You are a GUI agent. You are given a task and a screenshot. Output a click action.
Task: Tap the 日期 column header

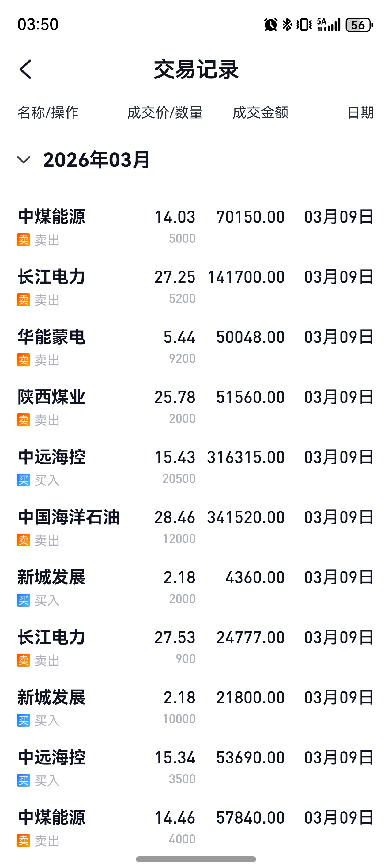pyautogui.click(x=360, y=112)
